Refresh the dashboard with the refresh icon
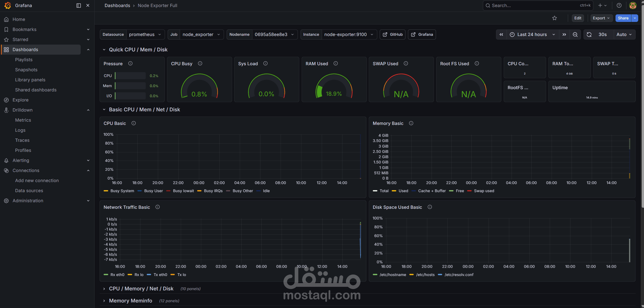The width and height of the screenshot is (644, 308). pyautogui.click(x=589, y=34)
